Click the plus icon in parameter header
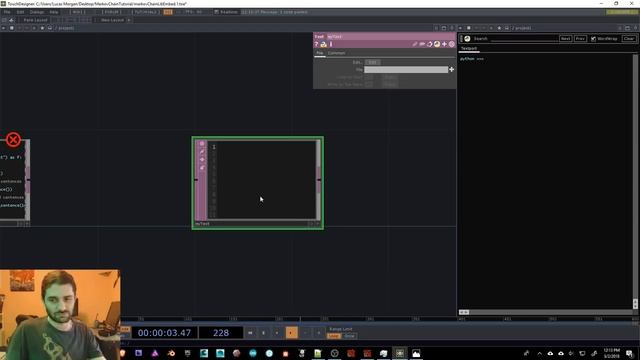The width and height of the screenshot is (640, 360). (444, 44)
